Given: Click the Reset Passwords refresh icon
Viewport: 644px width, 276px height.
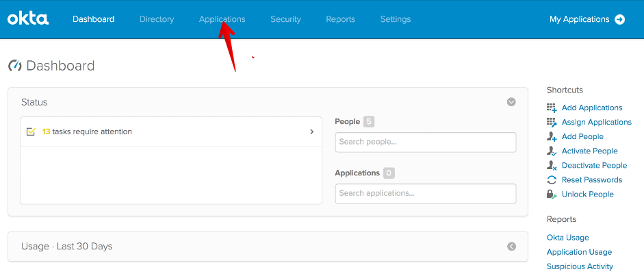Looking at the screenshot, I should point(552,180).
